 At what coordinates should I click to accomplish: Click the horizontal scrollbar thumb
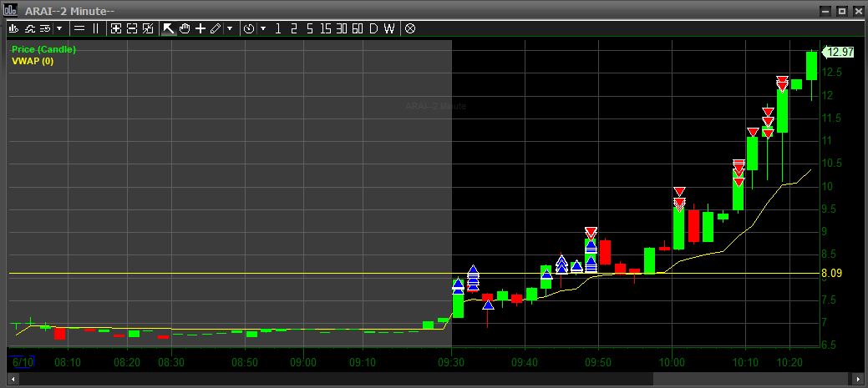(x=750, y=379)
